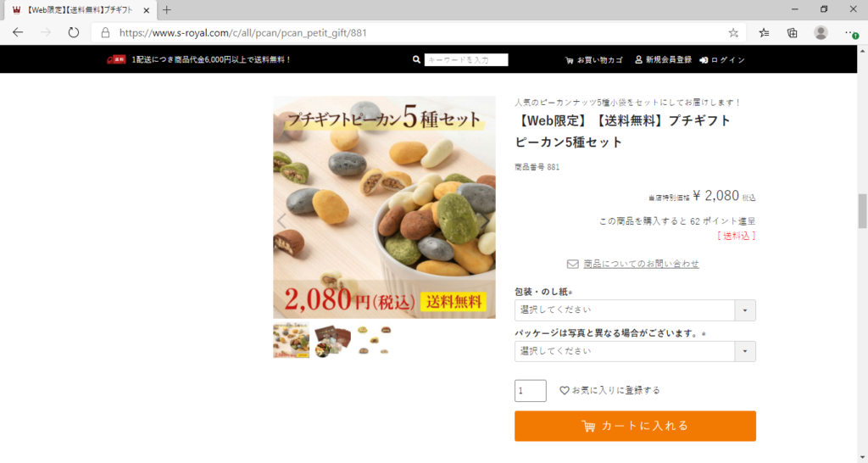Screen dimensions: 868x463
Task: Add page to favorites star icon
Action: [733, 33]
